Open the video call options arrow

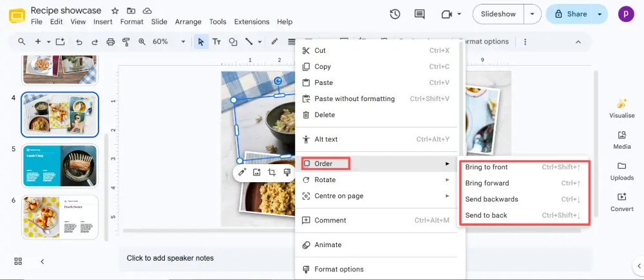[459, 14]
